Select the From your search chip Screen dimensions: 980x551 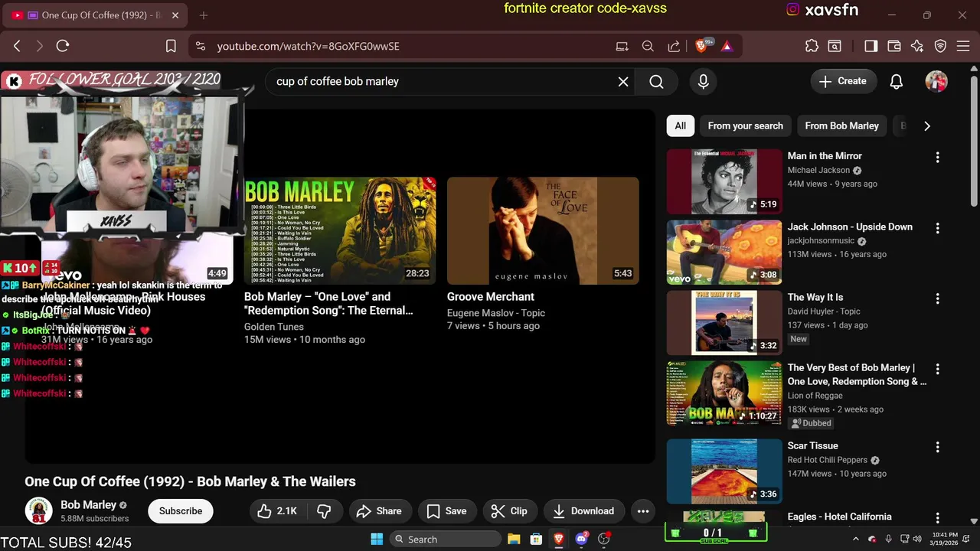tap(746, 126)
